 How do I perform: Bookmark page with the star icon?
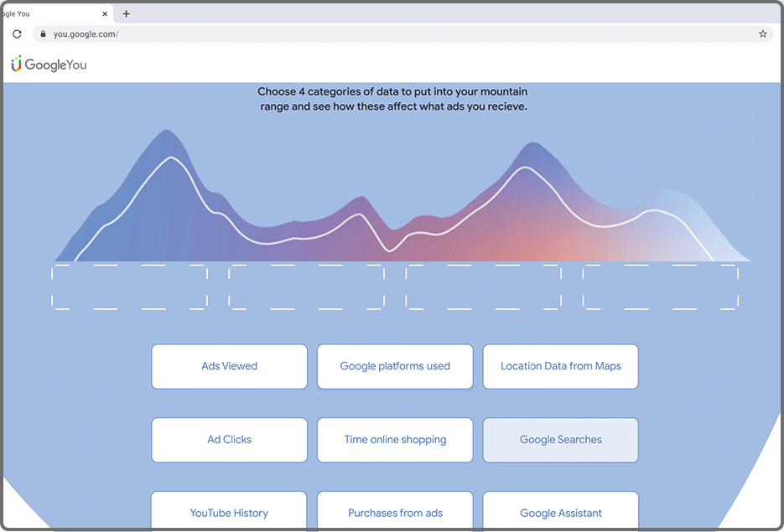pyautogui.click(x=762, y=34)
